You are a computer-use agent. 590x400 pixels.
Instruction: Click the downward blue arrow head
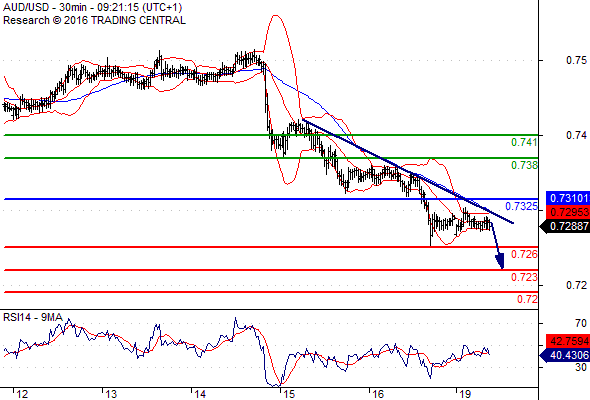coord(500,262)
